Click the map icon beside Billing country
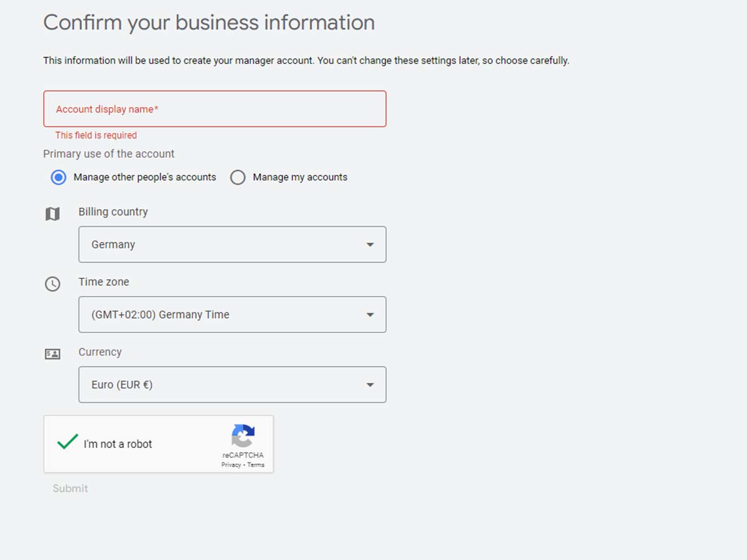This screenshot has height=560, width=747. coord(53,214)
